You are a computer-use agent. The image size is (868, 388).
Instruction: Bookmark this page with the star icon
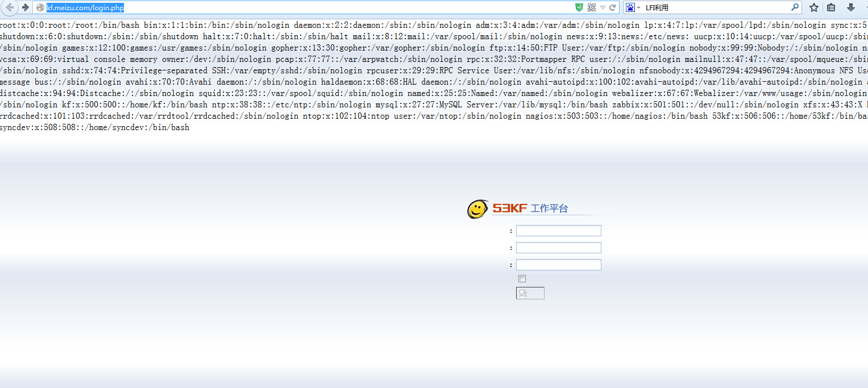click(814, 7)
